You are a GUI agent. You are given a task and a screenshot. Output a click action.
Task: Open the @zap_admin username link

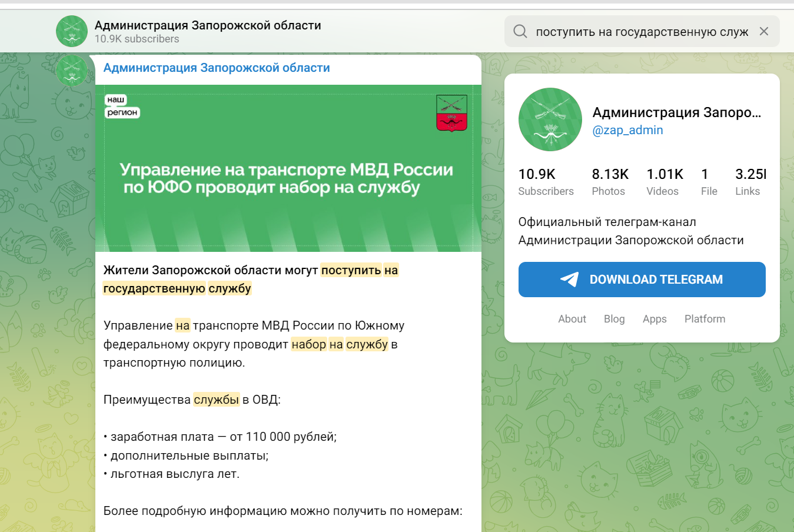627,130
